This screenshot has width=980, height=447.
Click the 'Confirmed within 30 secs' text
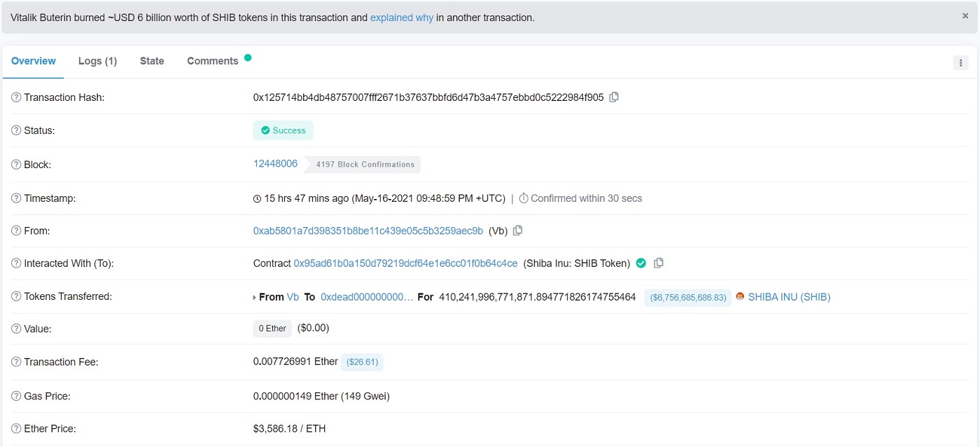coord(587,198)
